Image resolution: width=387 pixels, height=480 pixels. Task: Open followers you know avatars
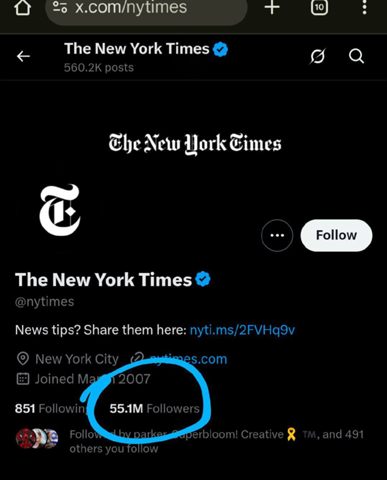tap(37, 438)
